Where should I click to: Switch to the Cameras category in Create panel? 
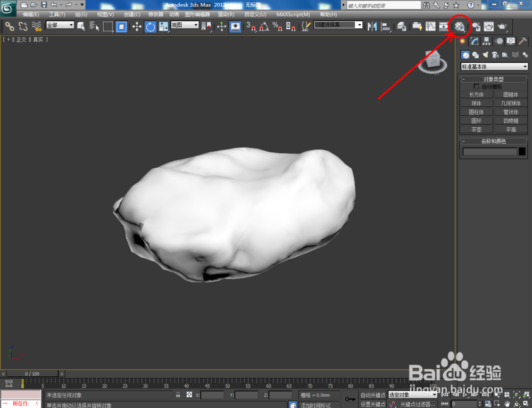pyautogui.click(x=495, y=55)
